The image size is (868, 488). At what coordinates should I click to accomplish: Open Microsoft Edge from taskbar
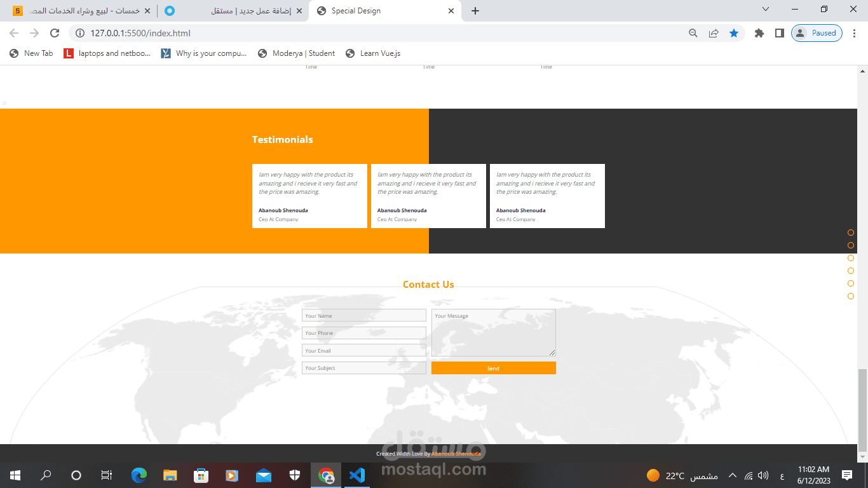[139, 475]
